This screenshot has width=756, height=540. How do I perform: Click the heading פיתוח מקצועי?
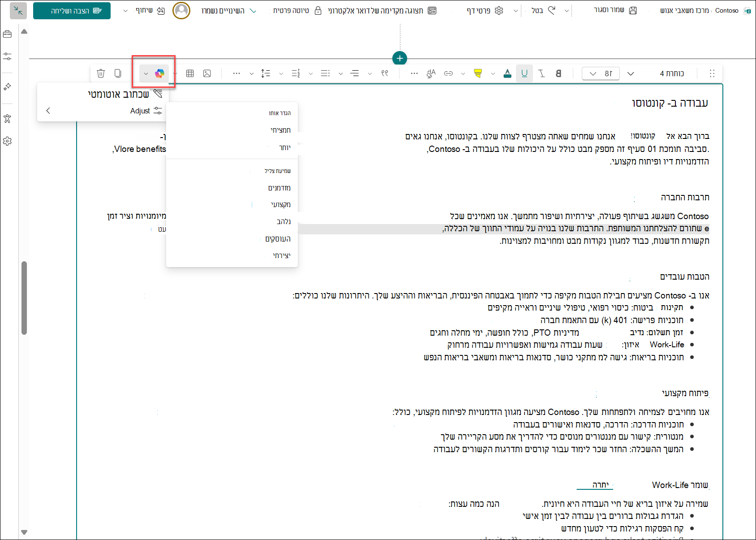point(685,393)
